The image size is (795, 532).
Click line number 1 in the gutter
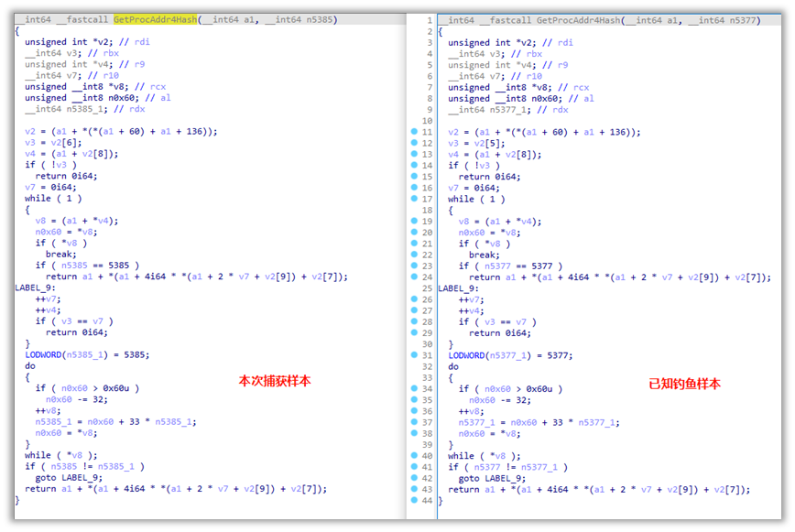point(430,20)
